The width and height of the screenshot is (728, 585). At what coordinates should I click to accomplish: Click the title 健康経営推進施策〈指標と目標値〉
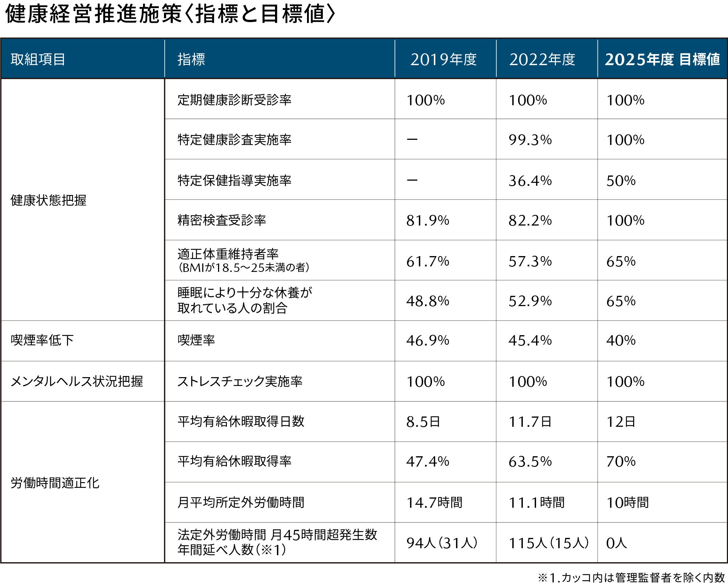171,14
